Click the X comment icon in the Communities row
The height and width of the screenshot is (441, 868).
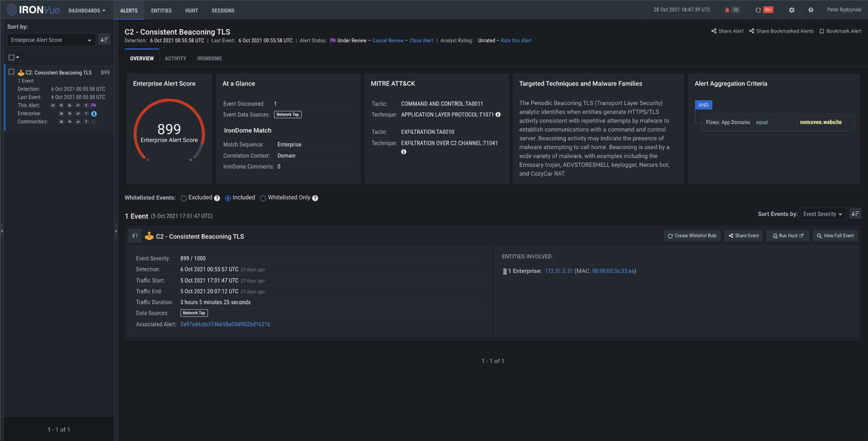(69, 122)
